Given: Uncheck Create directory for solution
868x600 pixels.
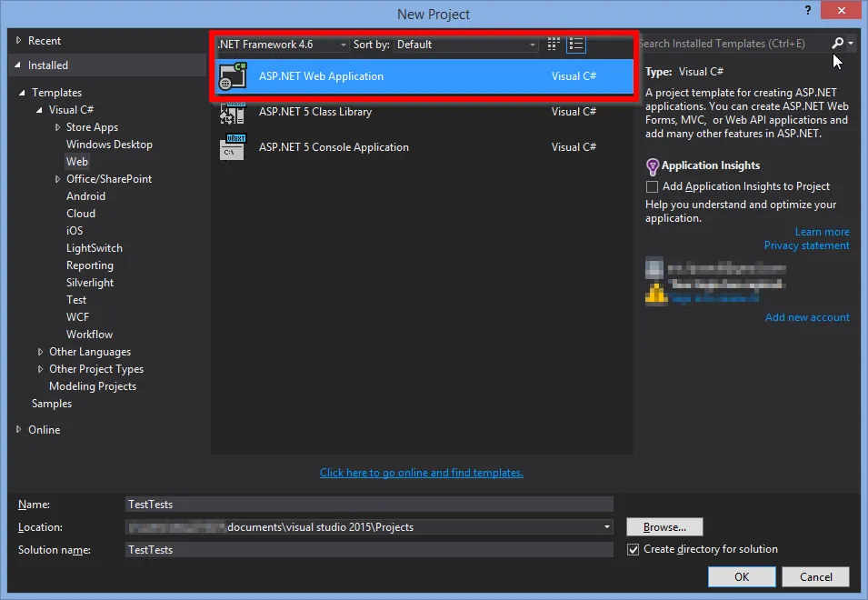Looking at the screenshot, I should [x=633, y=550].
